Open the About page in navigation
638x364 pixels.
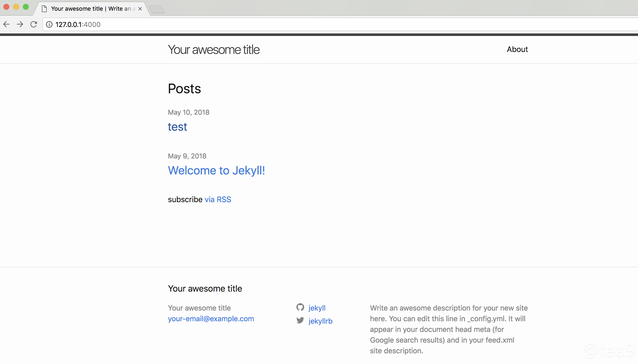(517, 49)
